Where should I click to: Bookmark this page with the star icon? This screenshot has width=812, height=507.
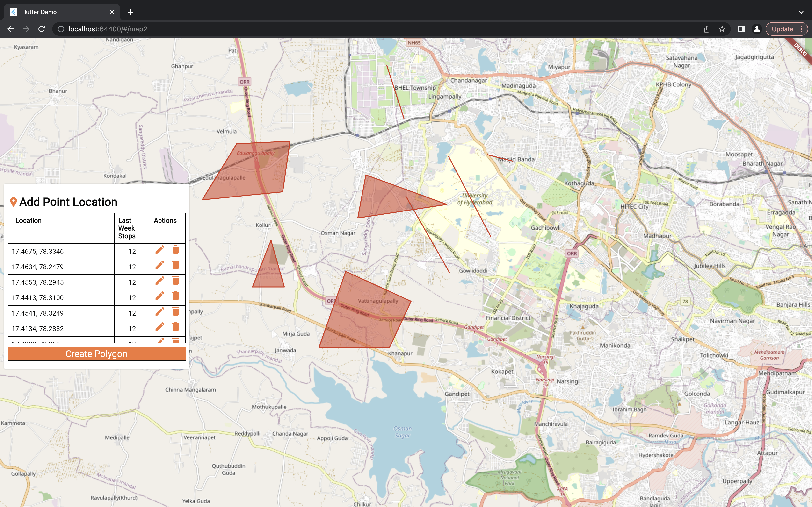point(722,29)
